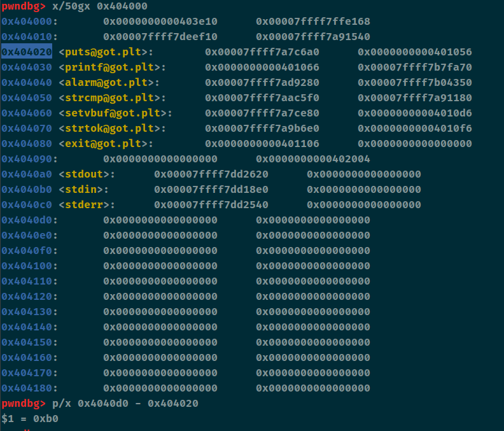
Task: Click the 0x404180 address label
Action: 26,388
